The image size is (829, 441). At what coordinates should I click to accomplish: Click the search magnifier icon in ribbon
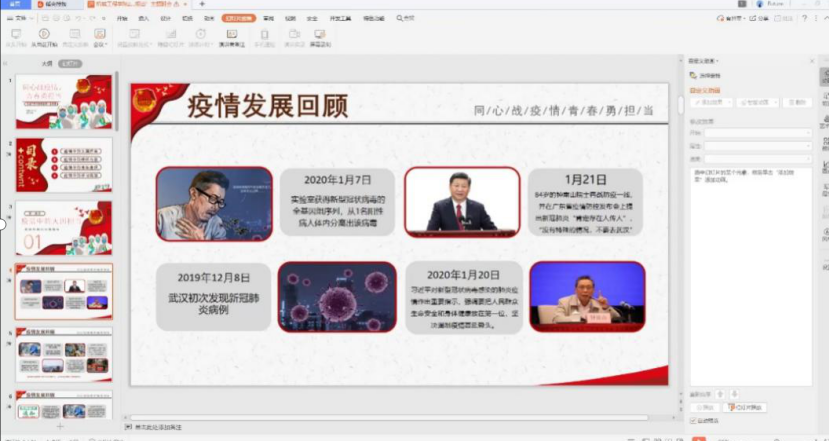[x=400, y=18]
